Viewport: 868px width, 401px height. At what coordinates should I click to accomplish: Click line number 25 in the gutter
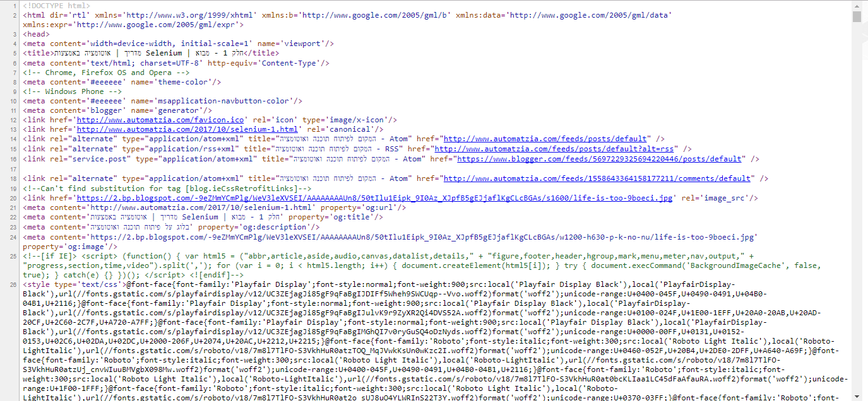pyautogui.click(x=13, y=257)
